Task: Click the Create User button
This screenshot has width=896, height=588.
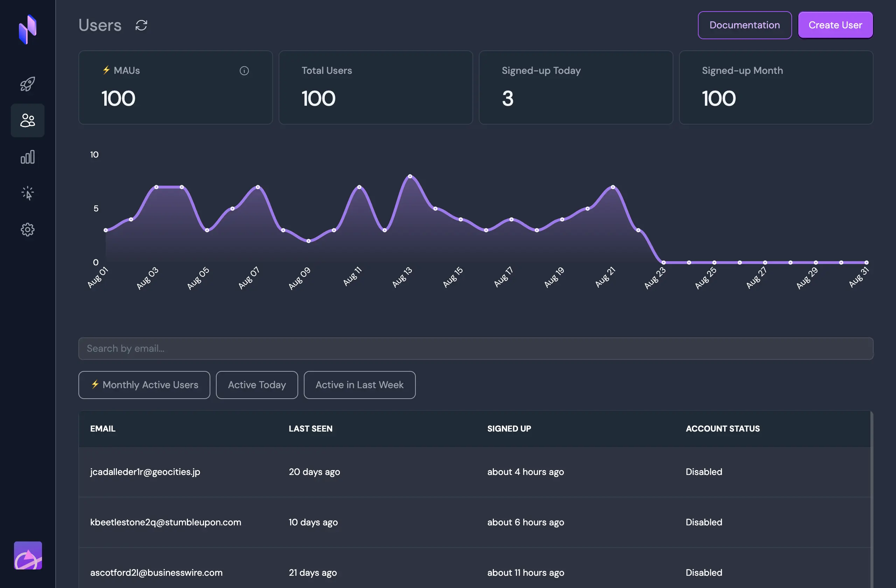Action: tap(835, 25)
